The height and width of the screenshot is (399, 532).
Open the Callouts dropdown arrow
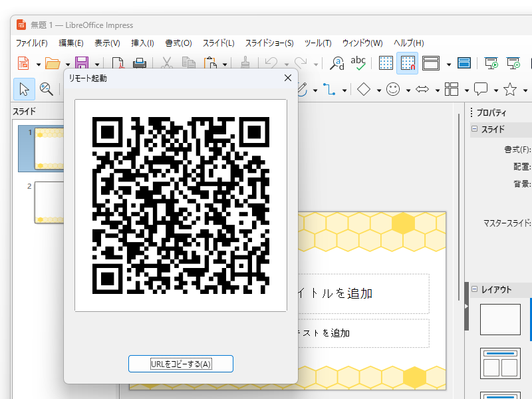click(496, 90)
